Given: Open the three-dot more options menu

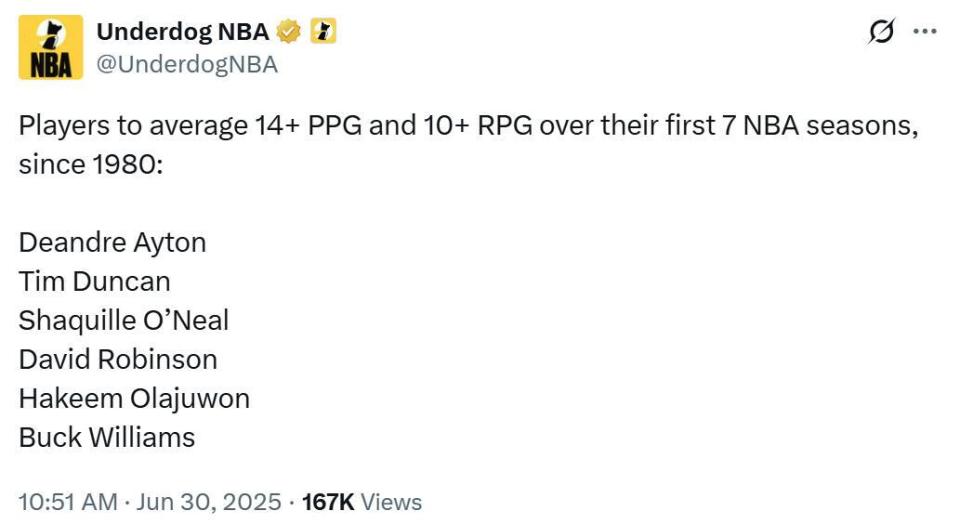Looking at the screenshot, I should pos(924,31).
